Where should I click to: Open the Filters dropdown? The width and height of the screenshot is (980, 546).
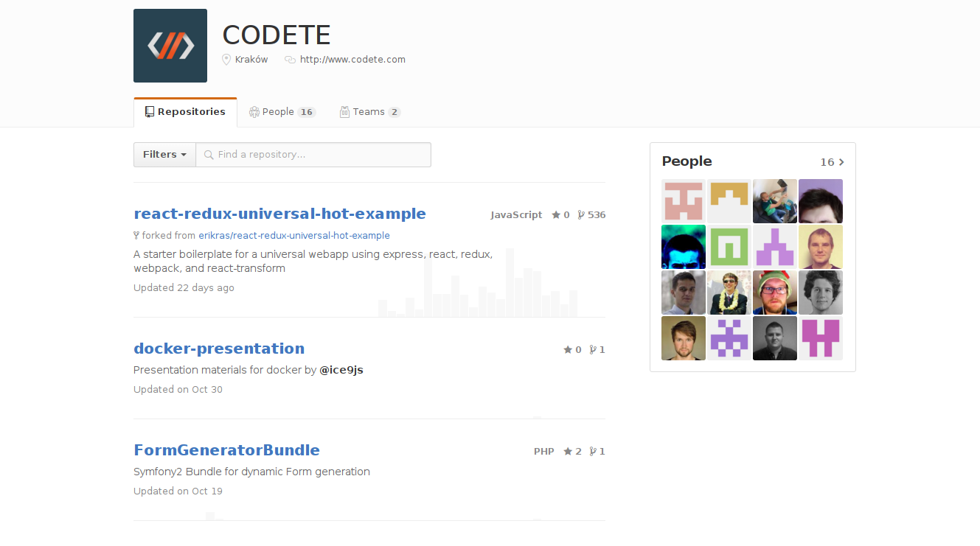(164, 155)
